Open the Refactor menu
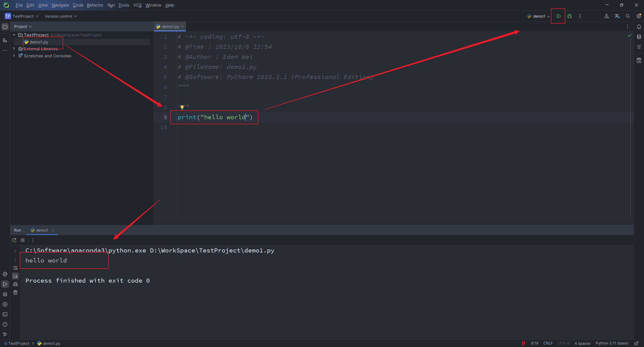Image resolution: width=644 pixels, height=347 pixels. [95, 5]
